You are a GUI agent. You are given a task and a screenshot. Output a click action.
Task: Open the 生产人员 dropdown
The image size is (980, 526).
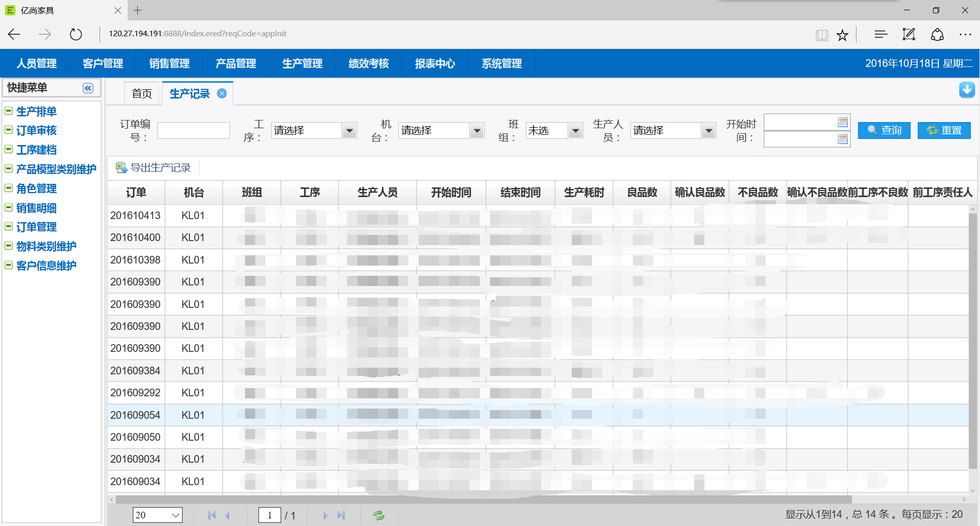tap(708, 131)
